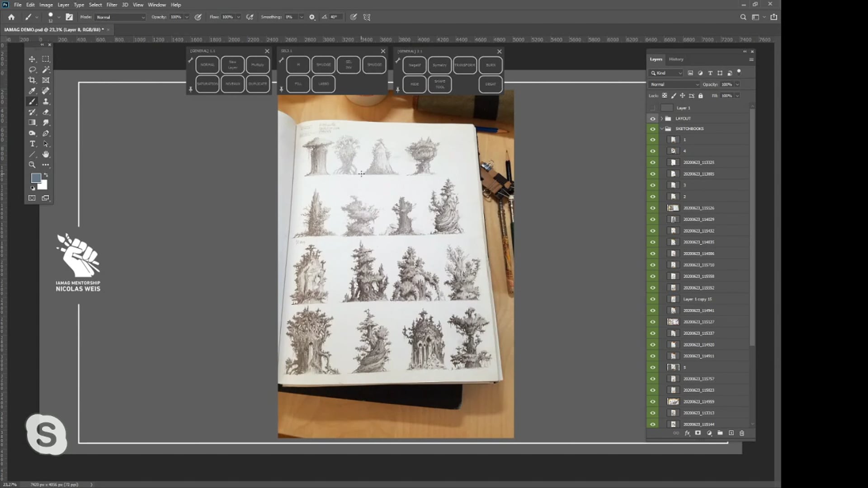The image size is (868, 488).
Task: Select the Eyedropper tool
Action: tap(32, 91)
